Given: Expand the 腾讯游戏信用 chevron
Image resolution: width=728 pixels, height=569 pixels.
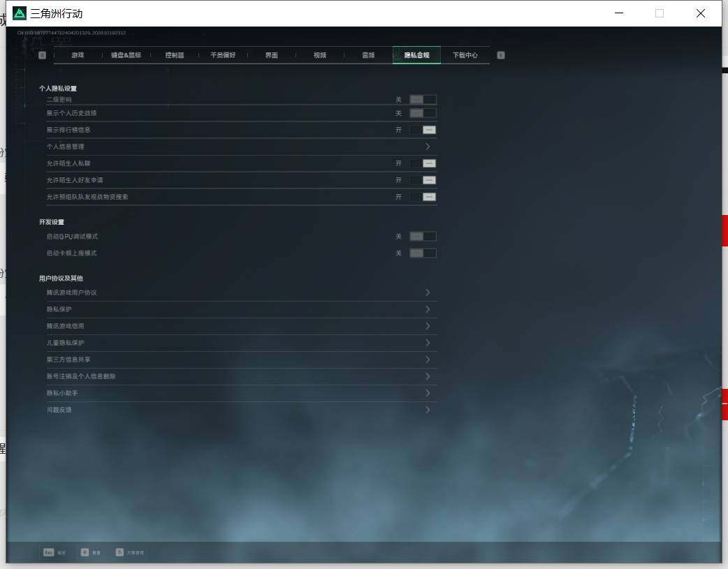Looking at the screenshot, I should pyautogui.click(x=428, y=326).
